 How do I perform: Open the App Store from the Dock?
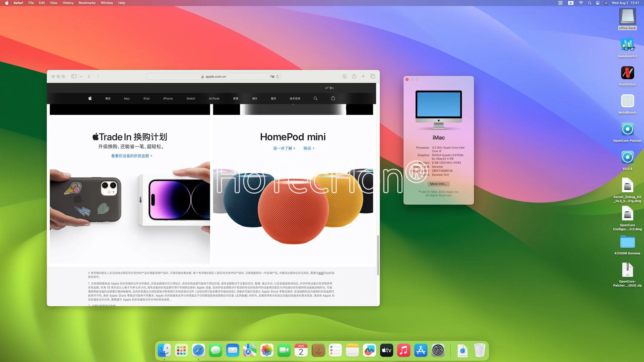tap(421, 350)
